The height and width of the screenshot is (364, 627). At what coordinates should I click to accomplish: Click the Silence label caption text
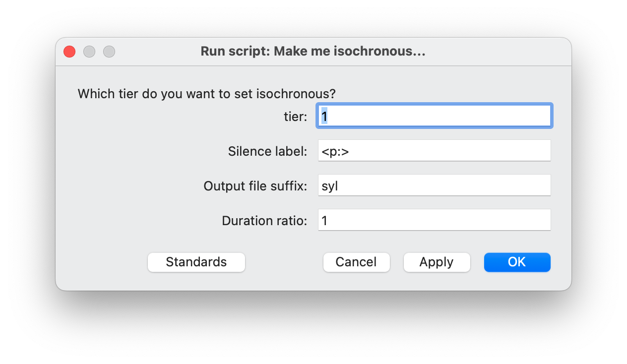(x=267, y=151)
